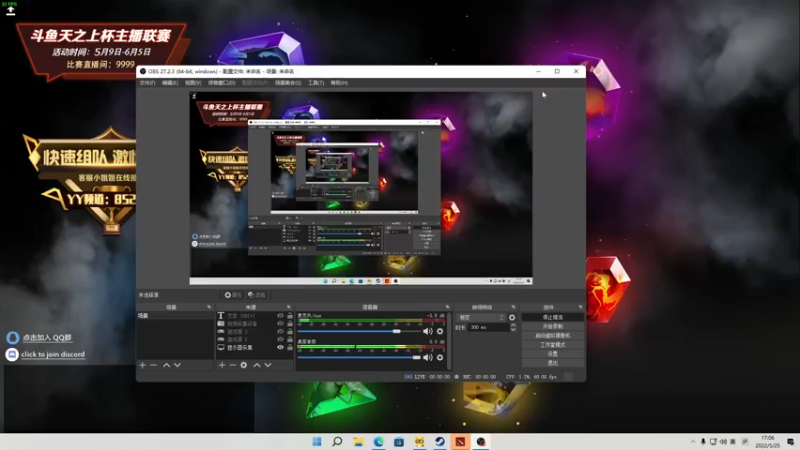This screenshot has height=450, width=800.
Task: Undock the Sources panel via its header icon
Action: tap(288, 307)
